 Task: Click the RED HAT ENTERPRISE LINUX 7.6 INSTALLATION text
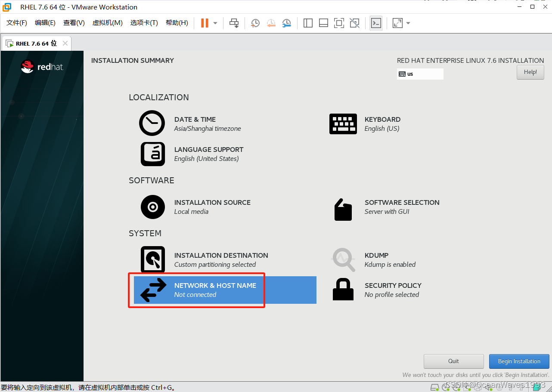point(470,61)
